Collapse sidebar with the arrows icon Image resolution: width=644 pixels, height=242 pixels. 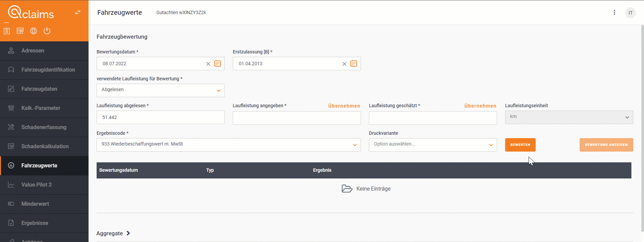point(78,12)
